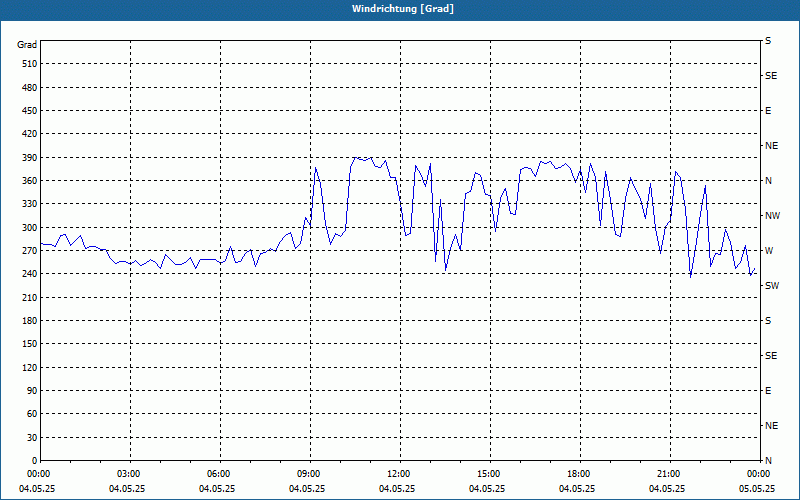Click the 12:00 time label
The height and width of the screenshot is (500, 800).
tap(399, 474)
